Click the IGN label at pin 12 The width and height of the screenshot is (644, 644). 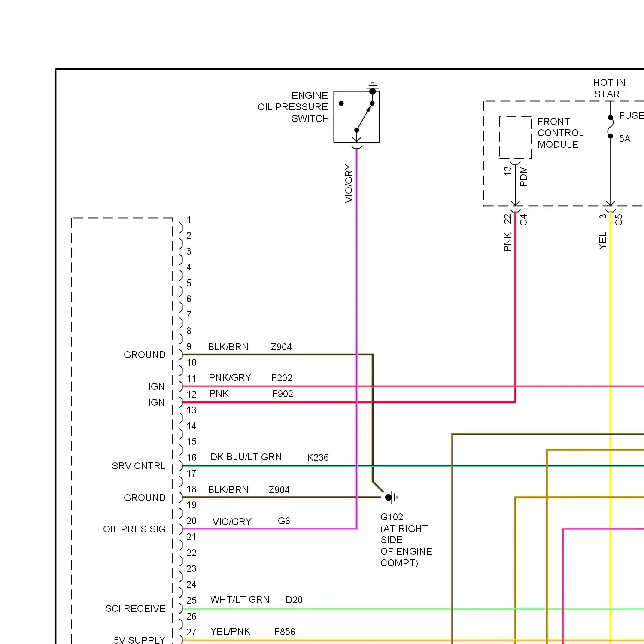tap(156, 402)
